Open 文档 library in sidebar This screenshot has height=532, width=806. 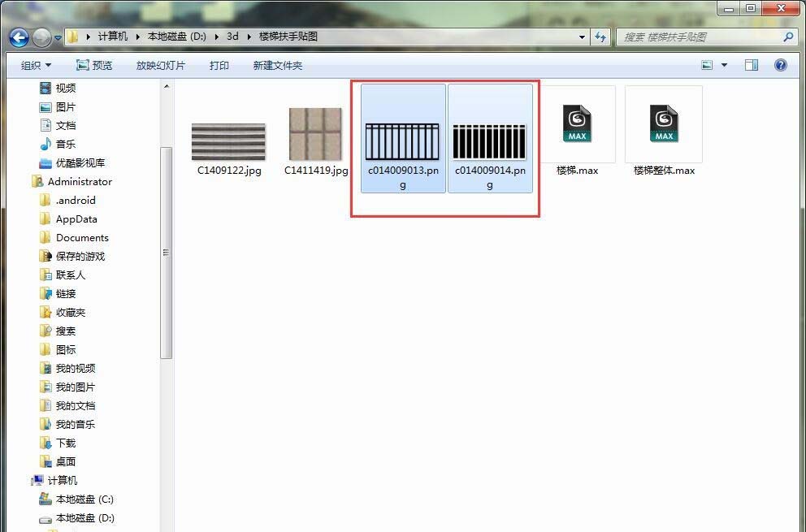(58, 125)
